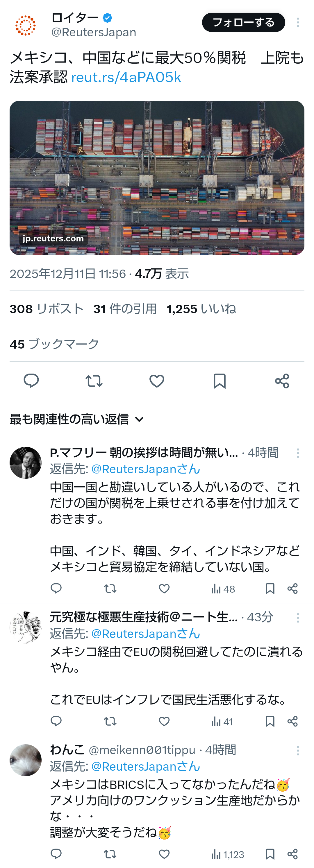This screenshot has width=314, height=868.
Task: Open more options on P.マフリー's reply
Action: click(x=297, y=453)
